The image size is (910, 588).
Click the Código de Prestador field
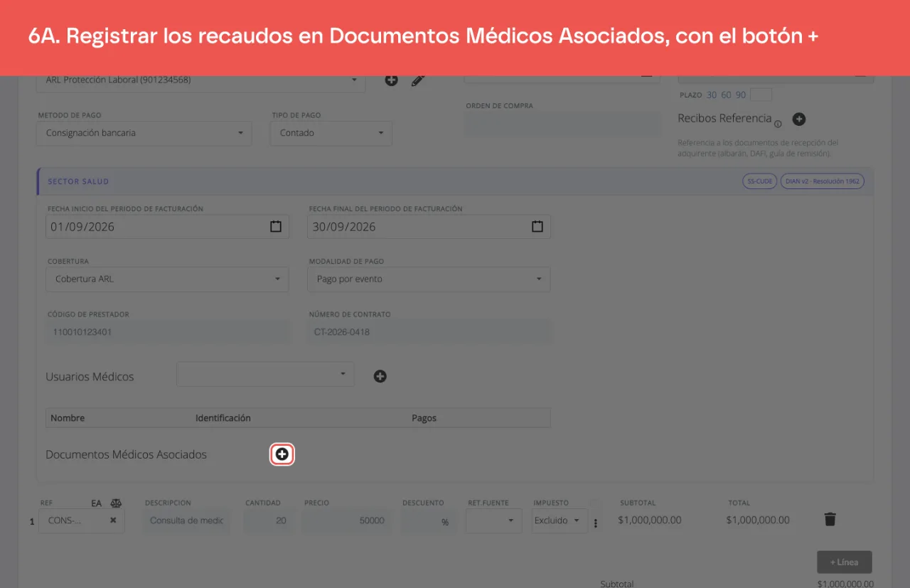point(168,332)
